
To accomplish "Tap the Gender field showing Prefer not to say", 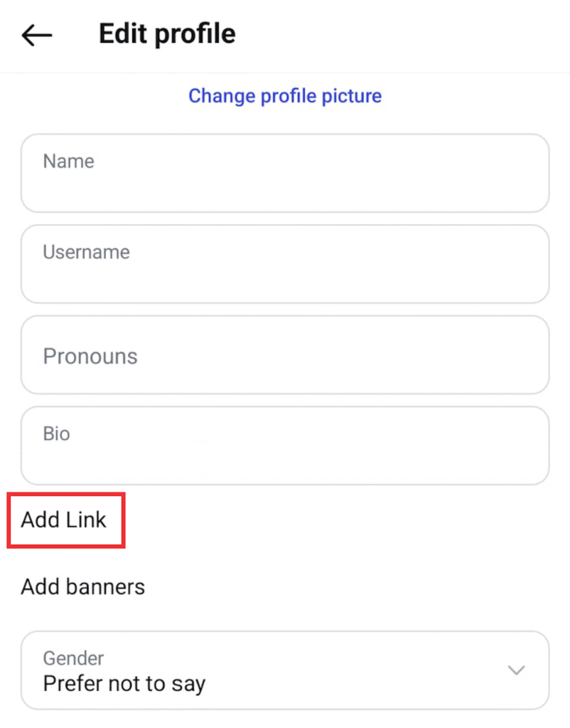I will [284, 670].
